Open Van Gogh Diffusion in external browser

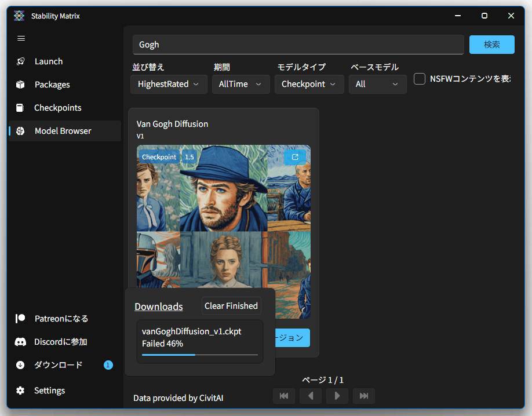coord(295,157)
